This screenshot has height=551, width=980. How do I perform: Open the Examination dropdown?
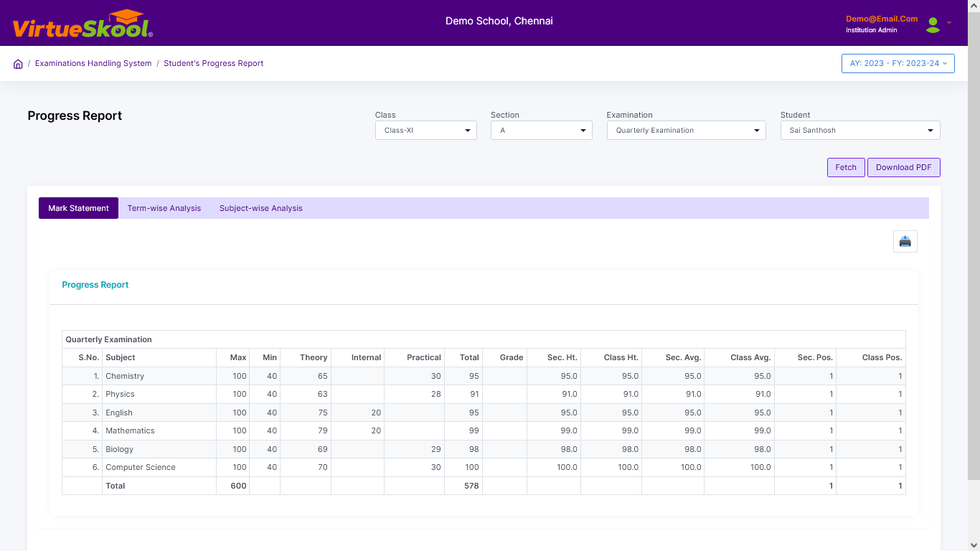point(687,130)
